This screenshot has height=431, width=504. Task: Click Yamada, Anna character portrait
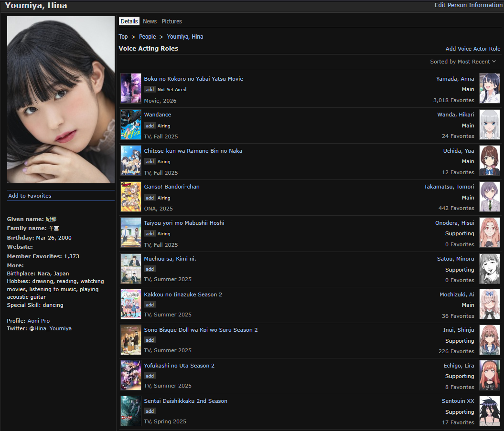[490, 88]
